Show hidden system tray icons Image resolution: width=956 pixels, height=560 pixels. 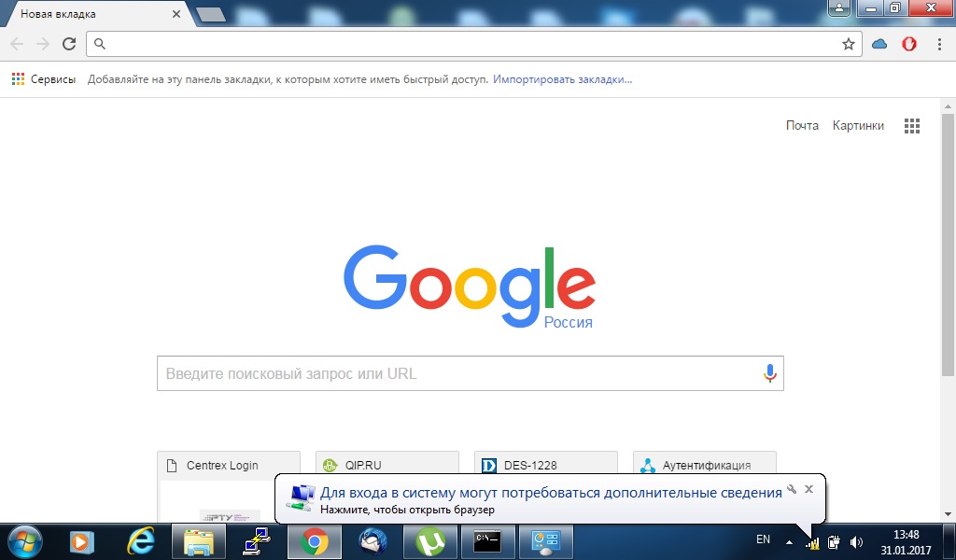tap(789, 542)
